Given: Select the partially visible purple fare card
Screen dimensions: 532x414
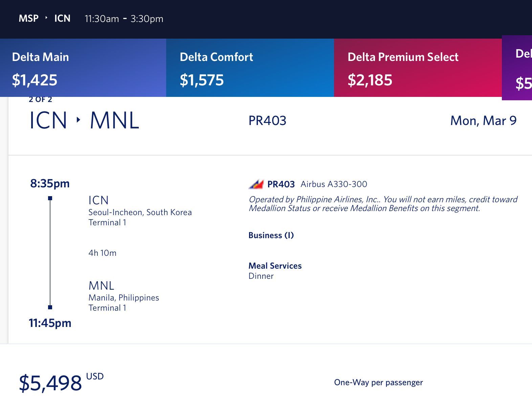Looking at the screenshot, I should coord(517,68).
